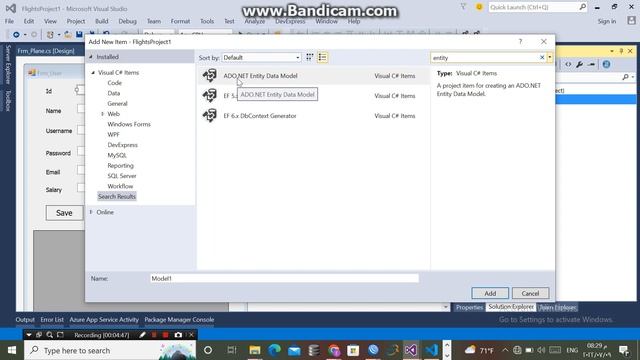The image size is (640, 360).
Task: Open the Error List tab
Action: (x=52, y=320)
